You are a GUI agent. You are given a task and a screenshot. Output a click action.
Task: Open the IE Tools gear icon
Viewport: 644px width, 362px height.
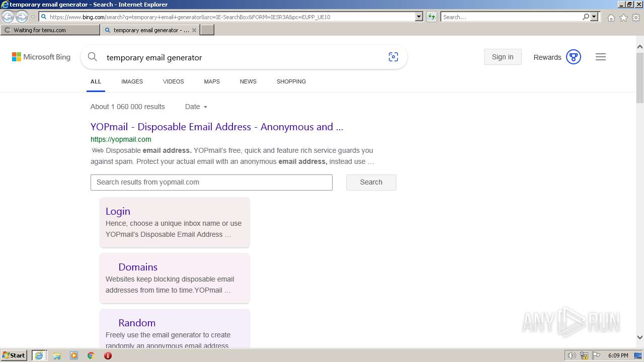pos(636,18)
